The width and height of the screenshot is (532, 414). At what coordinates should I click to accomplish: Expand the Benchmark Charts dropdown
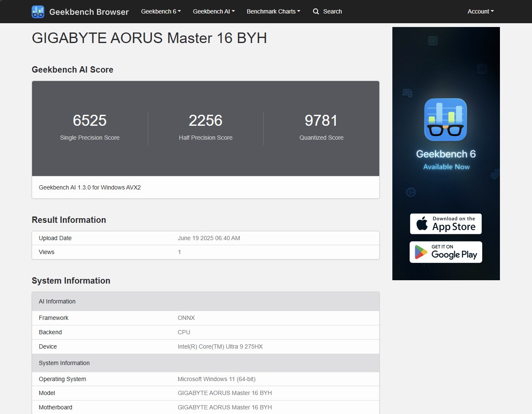point(273,11)
